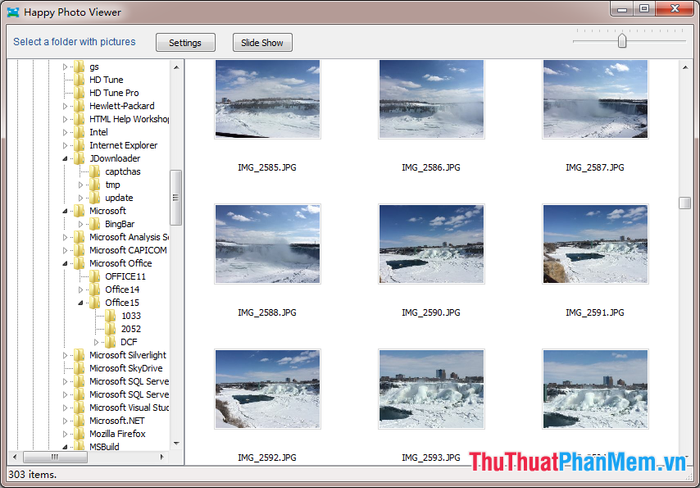Viewport: 700px width, 488px height.
Task: Click the Internet Explorer folder icon
Action: [79, 145]
